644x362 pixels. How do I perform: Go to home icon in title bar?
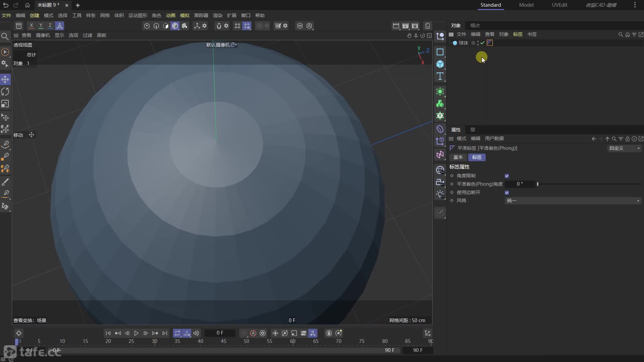[28, 5]
